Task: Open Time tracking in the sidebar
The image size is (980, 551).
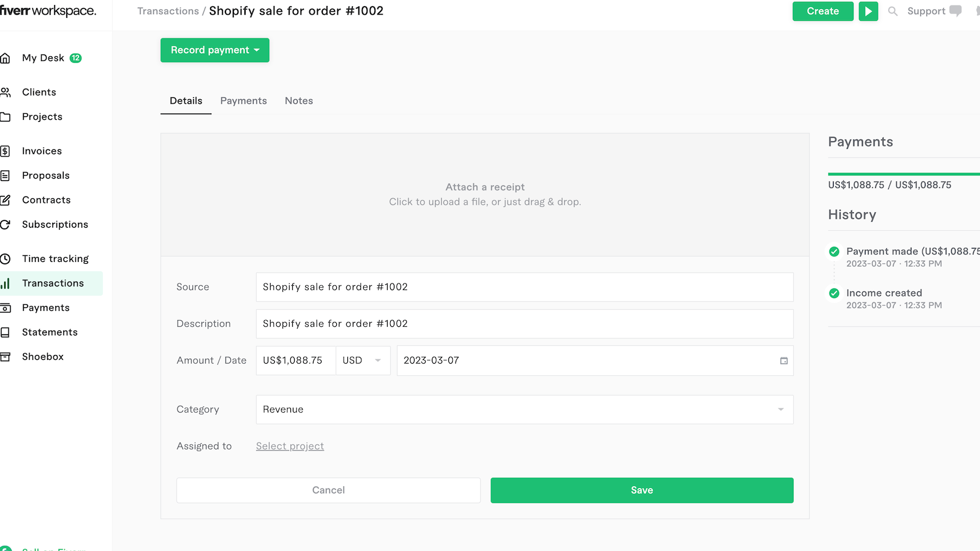Action: coord(55,259)
